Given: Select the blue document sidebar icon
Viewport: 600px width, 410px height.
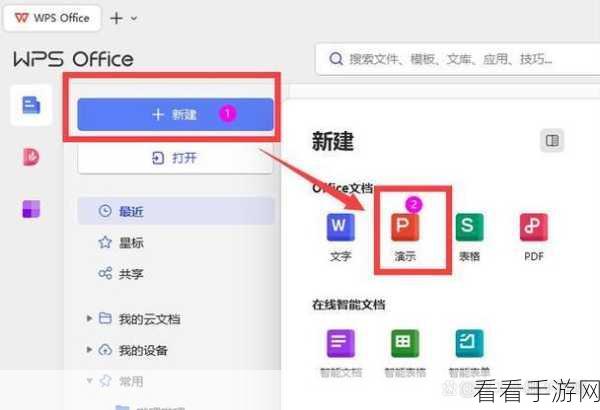Looking at the screenshot, I should pos(31,105).
